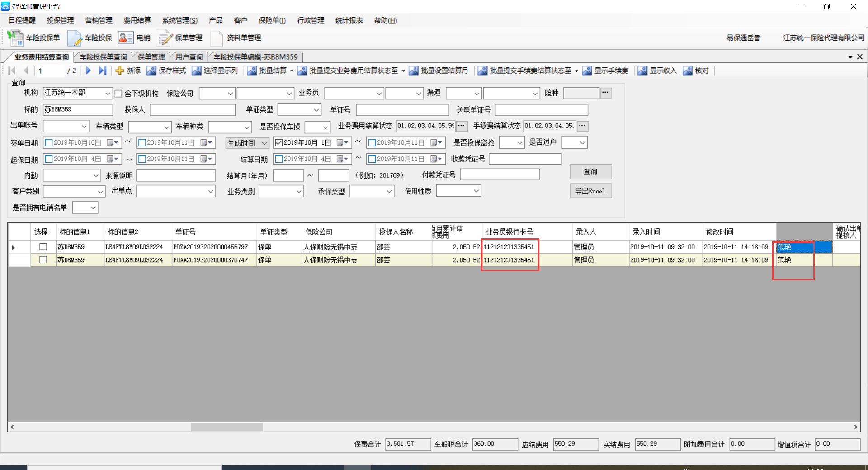
Task: Click the 查询 button
Action: (x=590, y=172)
